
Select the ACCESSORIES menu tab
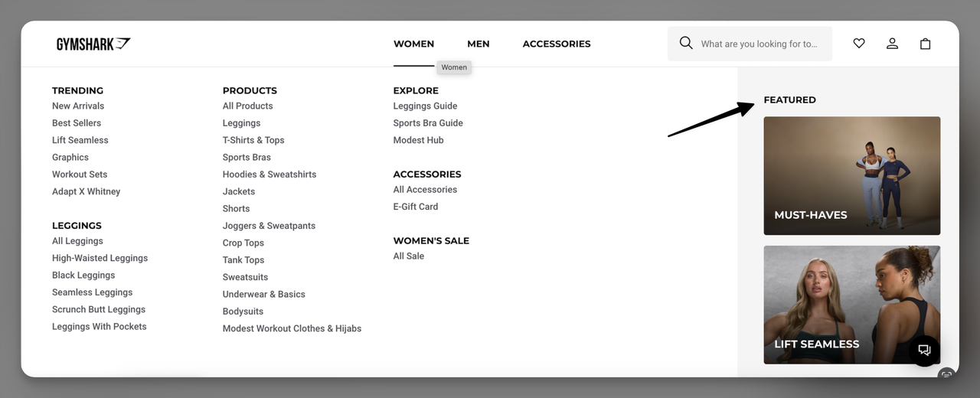click(x=557, y=44)
